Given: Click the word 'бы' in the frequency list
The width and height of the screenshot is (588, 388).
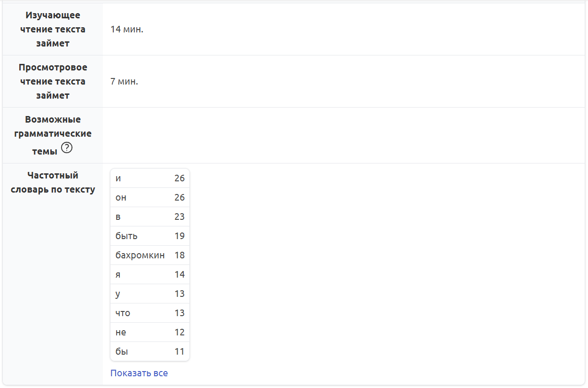Looking at the screenshot, I should (x=122, y=352).
